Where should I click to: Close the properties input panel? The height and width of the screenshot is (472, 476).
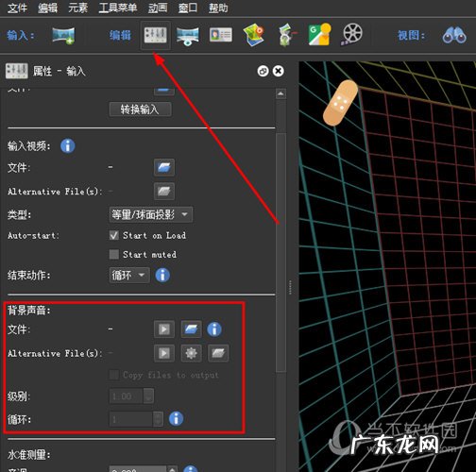pyautogui.click(x=279, y=71)
